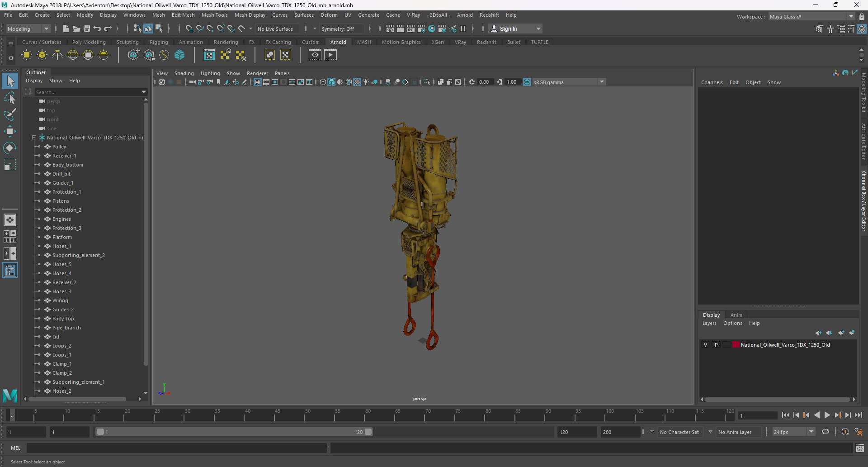Toggle playback loop mode icon
The width and height of the screenshot is (868, 467).
tap(826, 432)
